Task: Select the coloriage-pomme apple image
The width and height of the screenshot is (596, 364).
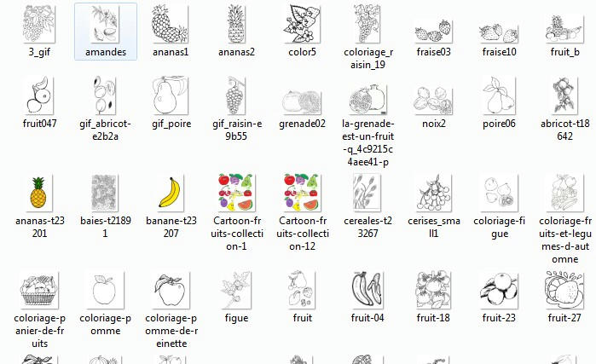Action: 106,290
